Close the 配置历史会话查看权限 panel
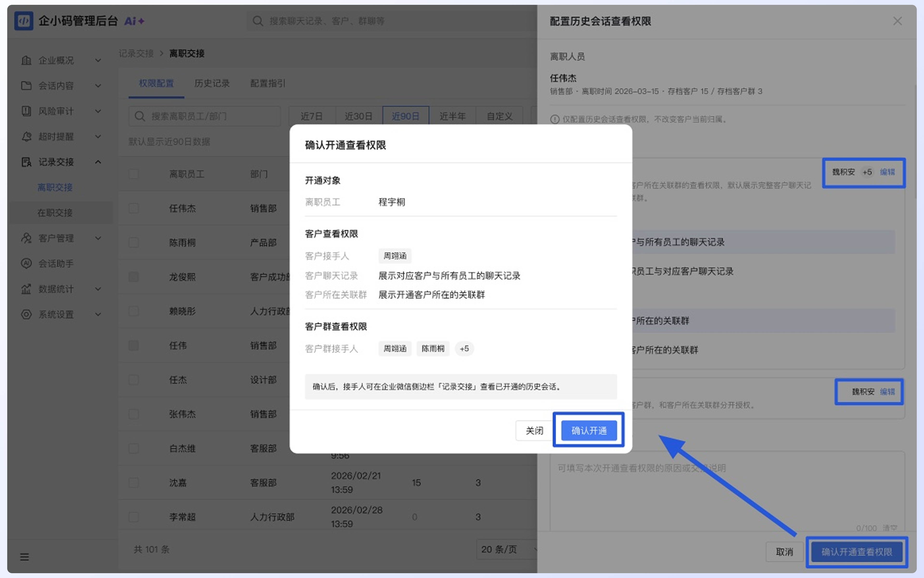Screen dimensions: 924x578 pos(897,21)
